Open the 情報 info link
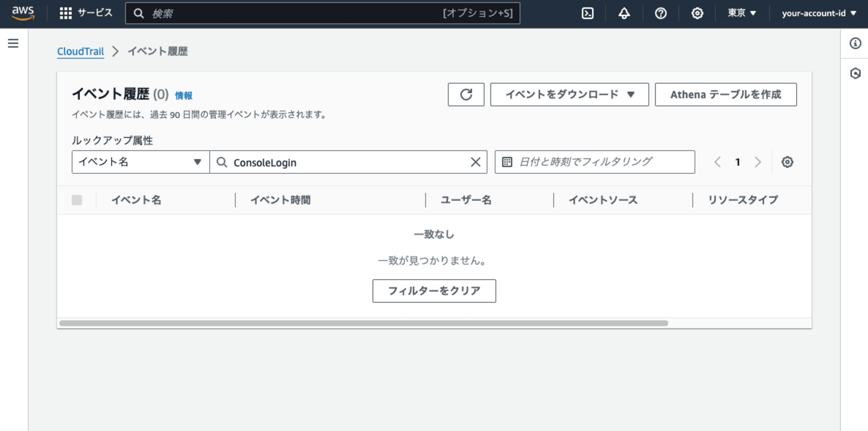The height and width of the screenshot is (431, 868). (x=184, y=96)
